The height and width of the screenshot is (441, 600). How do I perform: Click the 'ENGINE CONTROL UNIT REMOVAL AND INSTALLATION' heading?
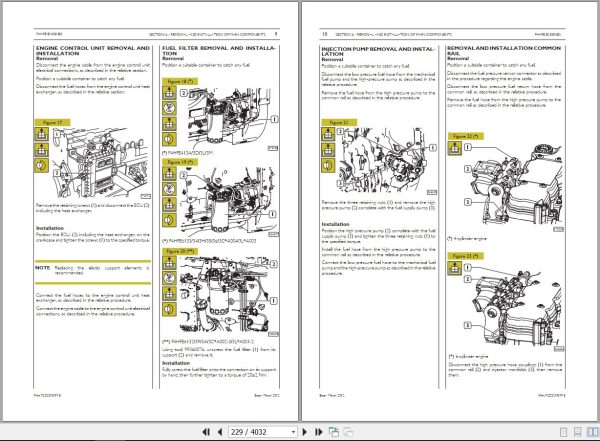93,51
